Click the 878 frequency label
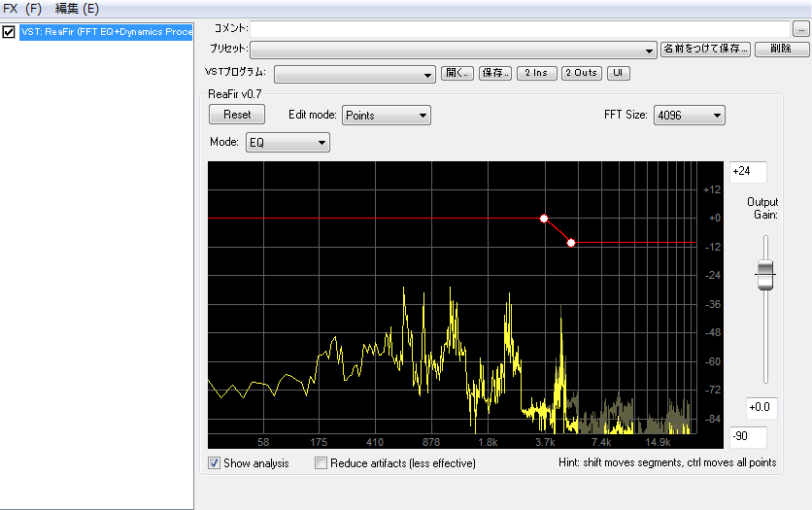This screenshot has height=510, width=812. pyautogui.click(x=431, y=442)
